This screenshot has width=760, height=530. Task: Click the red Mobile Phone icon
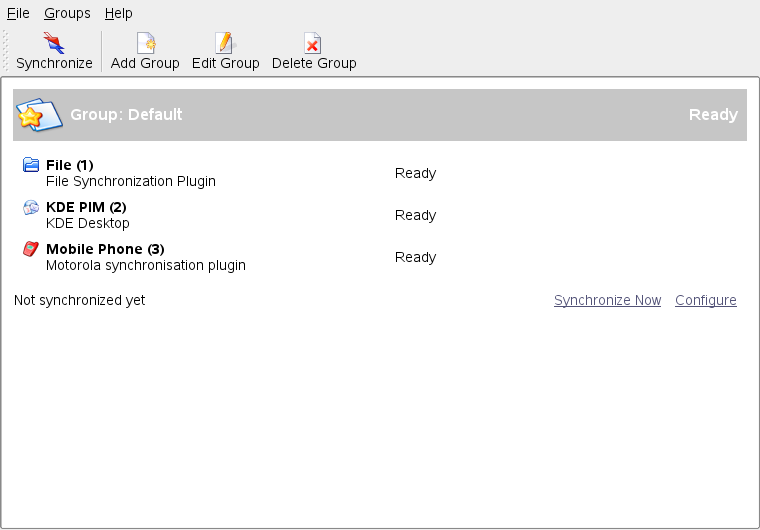(31, 249)
